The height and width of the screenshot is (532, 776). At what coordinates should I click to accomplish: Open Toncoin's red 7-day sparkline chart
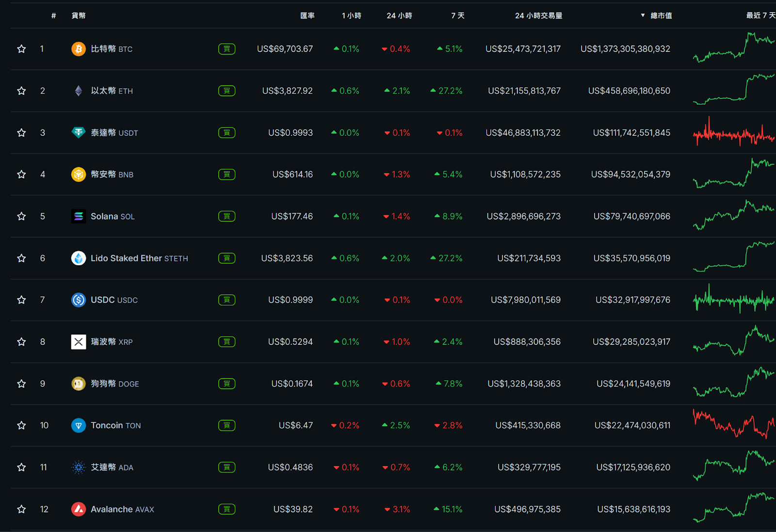click(734, 424)
